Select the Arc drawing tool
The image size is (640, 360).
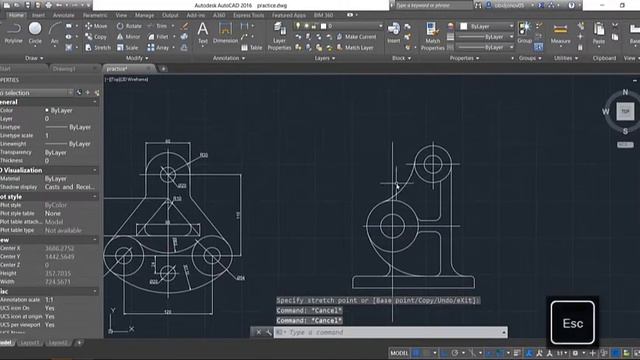[54, 33]
